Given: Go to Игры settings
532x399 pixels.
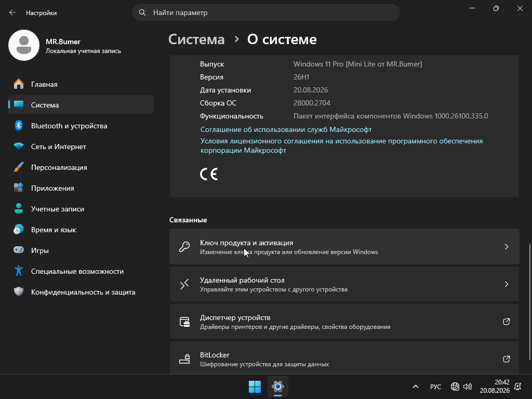Looking at the screenshot, I should tap(81, 250).
